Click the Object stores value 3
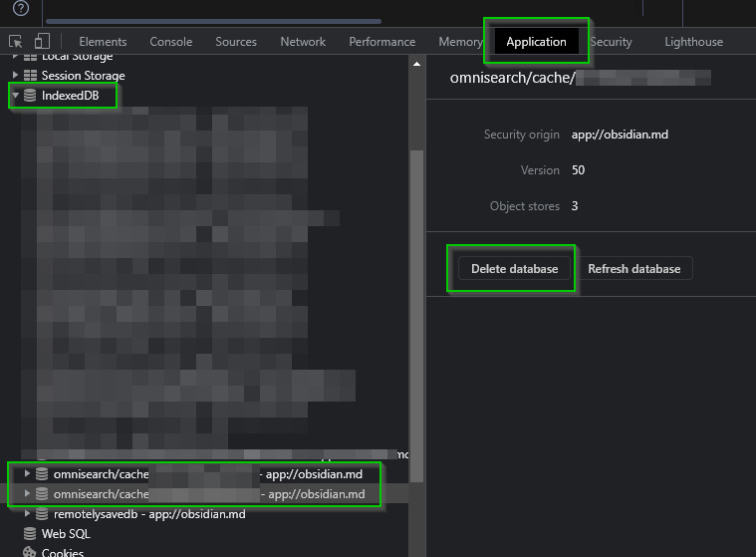The image size is (756, 557). point(575,206)
